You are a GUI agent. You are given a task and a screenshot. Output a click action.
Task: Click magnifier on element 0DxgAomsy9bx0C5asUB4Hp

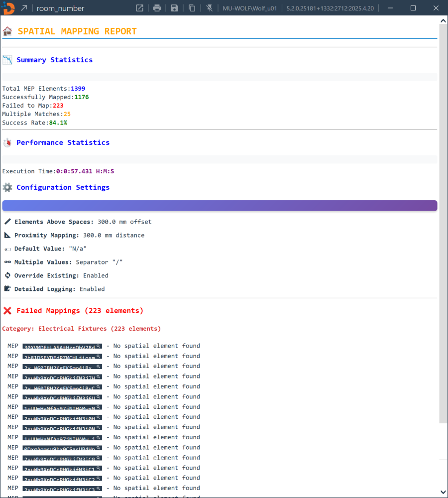click(x=99, y=448)
